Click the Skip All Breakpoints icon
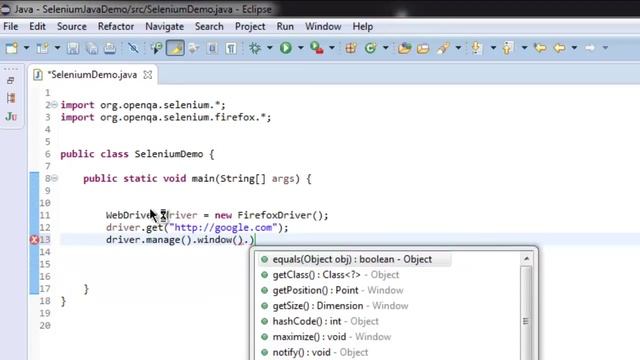The height and width of the screenshot is (360, 640). click(133, 48)
